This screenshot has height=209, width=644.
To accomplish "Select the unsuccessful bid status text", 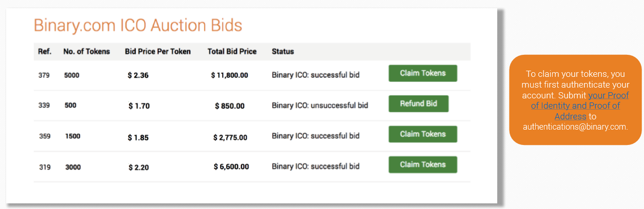I will (320, 106).
